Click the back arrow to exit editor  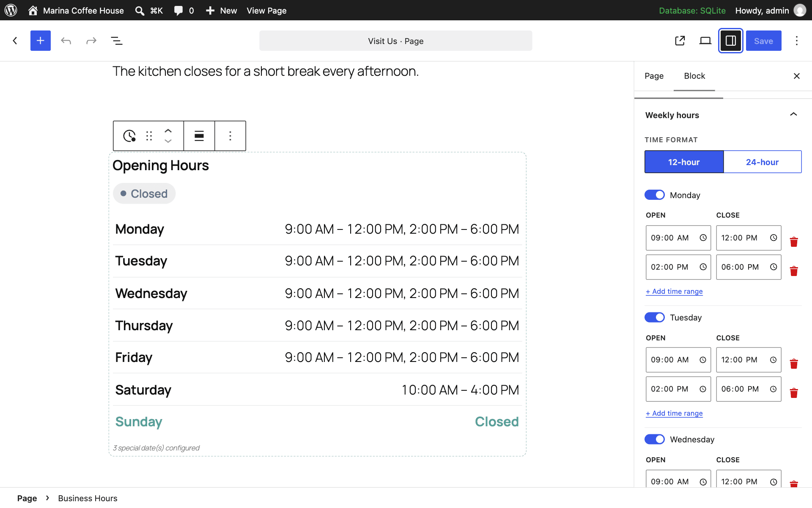click(15, 41)
